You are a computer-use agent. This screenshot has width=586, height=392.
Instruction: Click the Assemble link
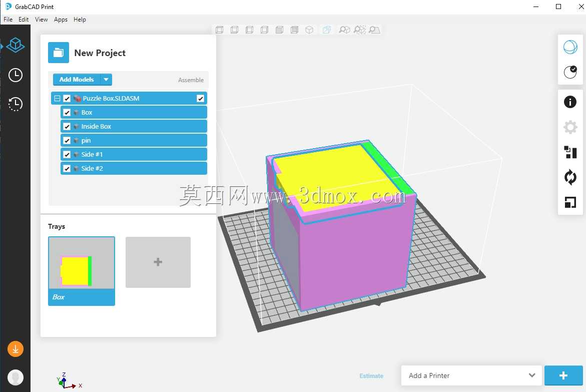coord(191,80)
